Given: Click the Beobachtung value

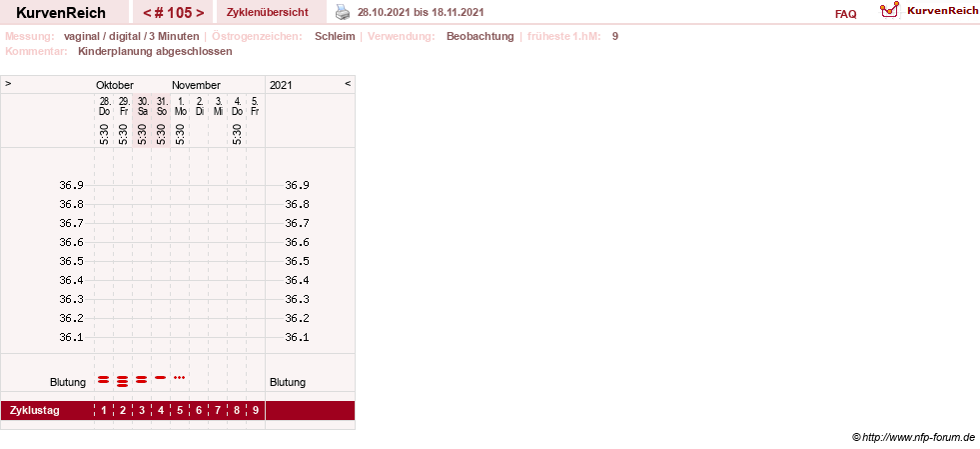Looking at the screenshot, I should pos(480,36).
